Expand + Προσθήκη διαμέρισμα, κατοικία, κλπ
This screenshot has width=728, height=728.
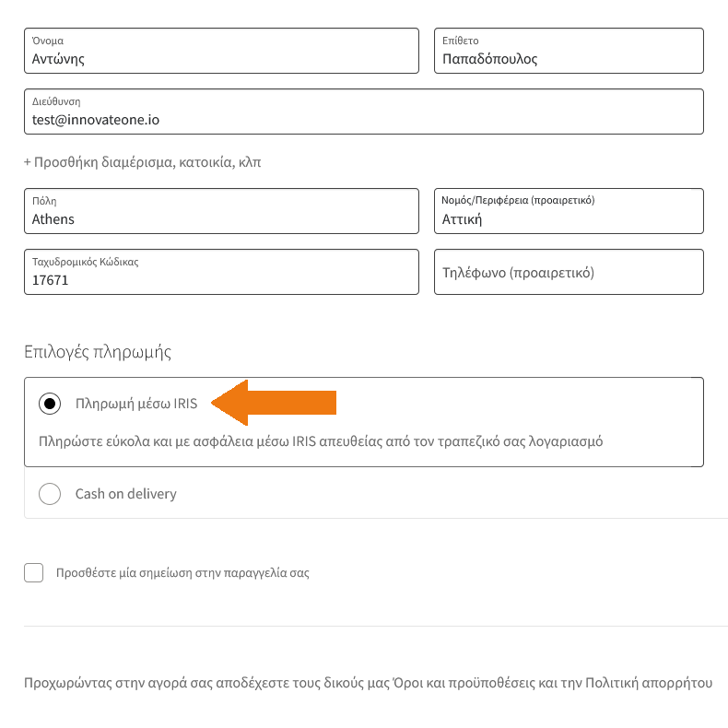pos(143,162)
